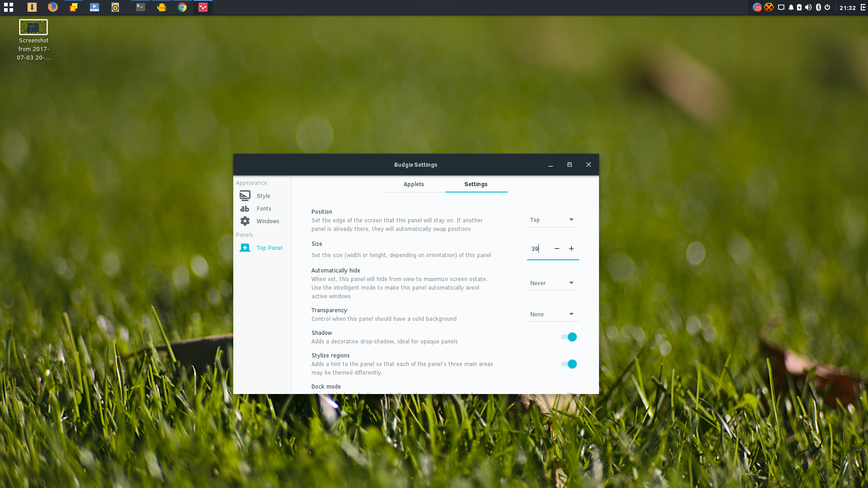The height and width of the screenshot is (488, 868).
Task: Open the volume speaker indicator
Action: click(x=808, y=7)
